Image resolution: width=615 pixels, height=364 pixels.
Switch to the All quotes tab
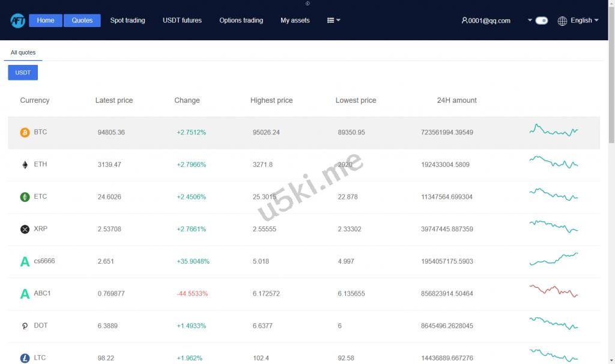pyautogui.click(x=23, y=53)
